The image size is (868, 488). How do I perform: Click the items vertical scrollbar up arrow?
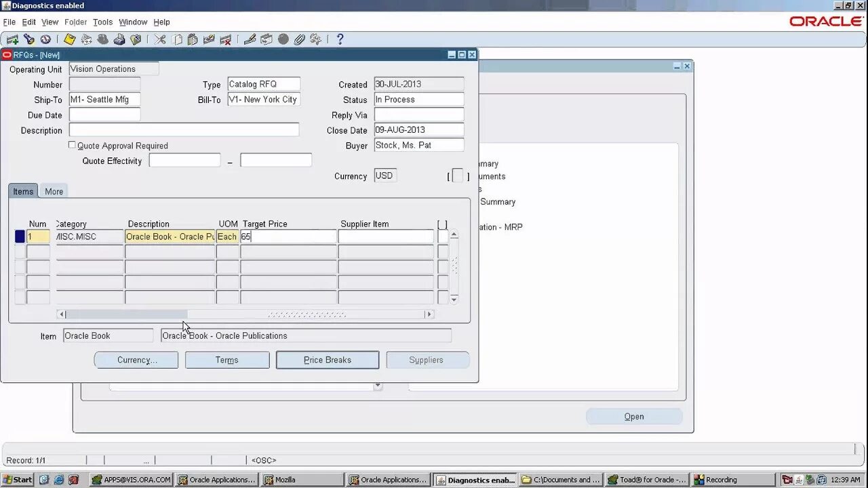coord(454,235)
